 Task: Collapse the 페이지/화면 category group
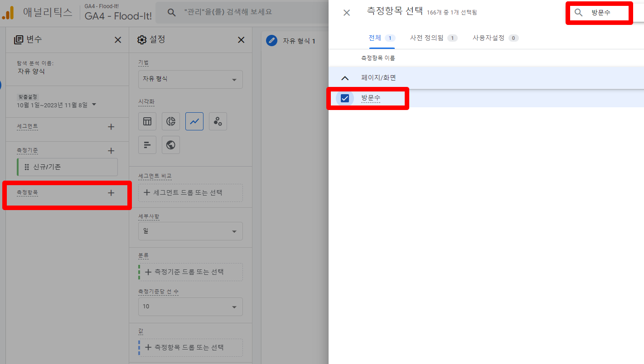click(x=345, y=78)
